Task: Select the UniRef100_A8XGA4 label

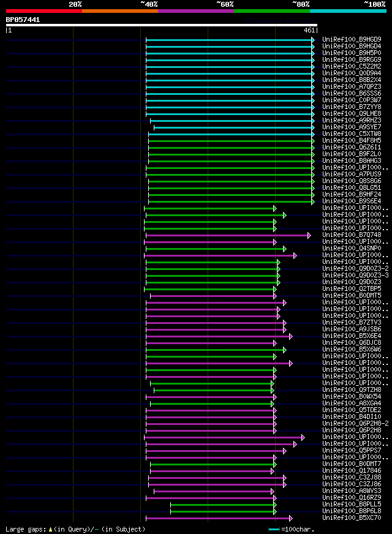Action: click(x=352, y=404)
